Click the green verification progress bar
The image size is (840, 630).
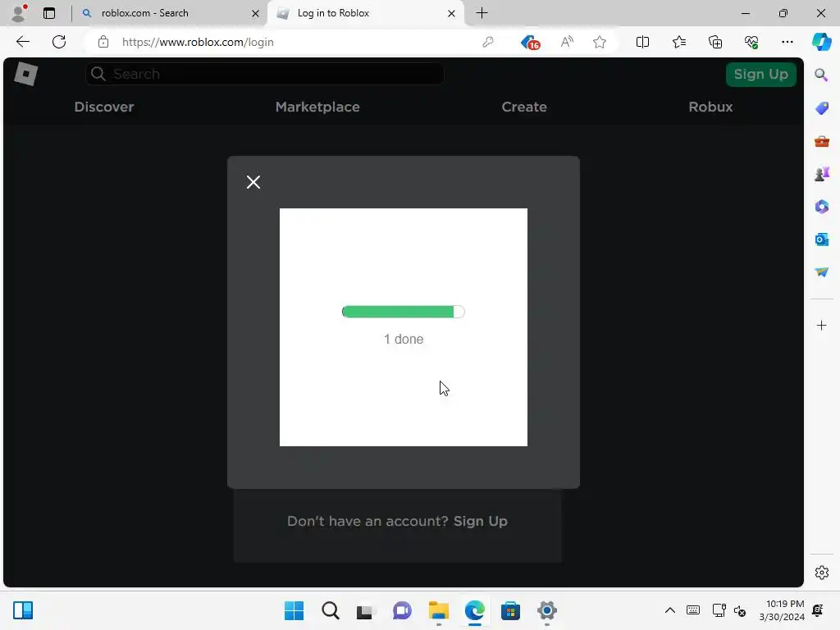click(x=403, y=312)
